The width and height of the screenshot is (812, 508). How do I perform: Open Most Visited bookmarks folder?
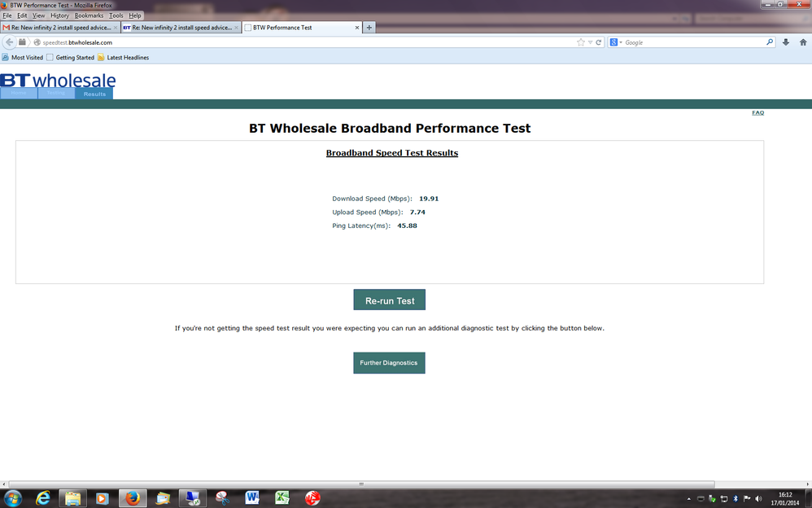tap(23, 58)
